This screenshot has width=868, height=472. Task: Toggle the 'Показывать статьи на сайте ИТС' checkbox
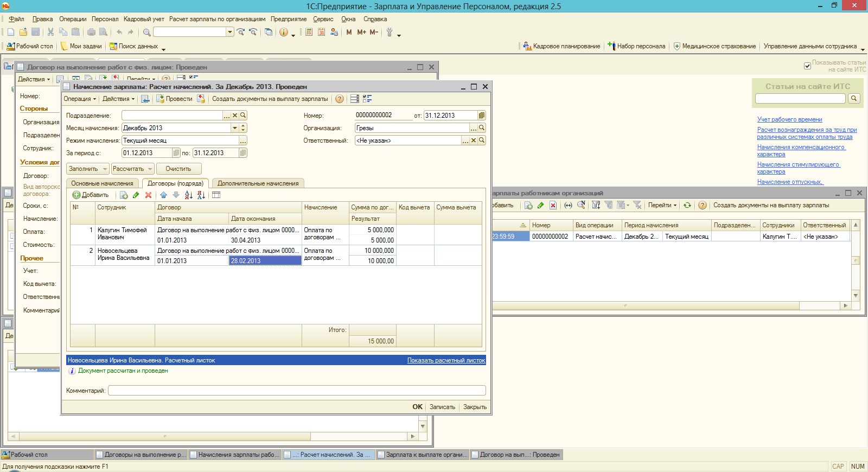coord(807,66)
